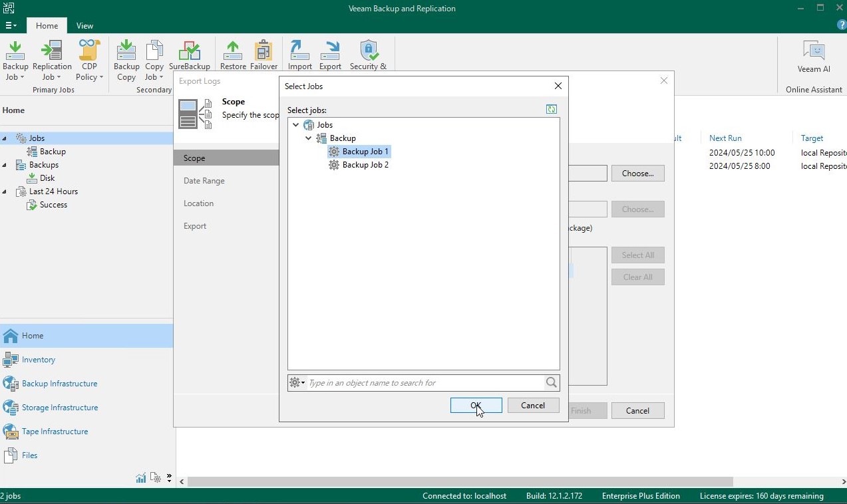Open the Veeam AI assistant

(x=814, y=57)
